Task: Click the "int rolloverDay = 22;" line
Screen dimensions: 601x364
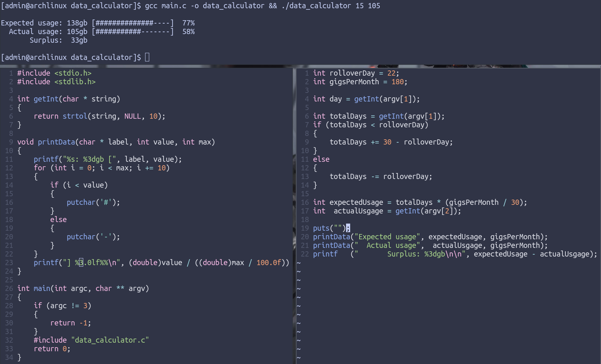Action: [356, 73]
